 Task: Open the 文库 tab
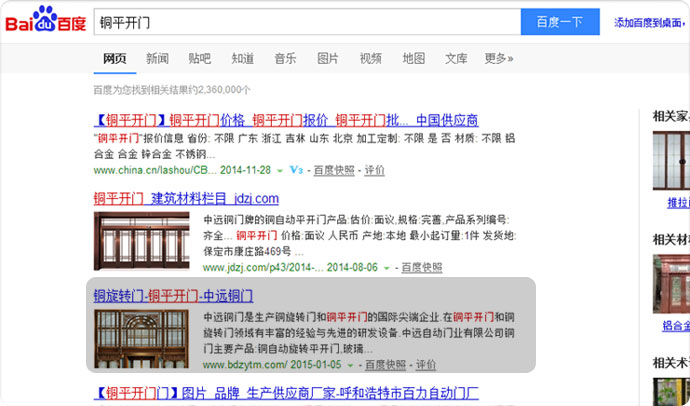[x=456, y=59]
